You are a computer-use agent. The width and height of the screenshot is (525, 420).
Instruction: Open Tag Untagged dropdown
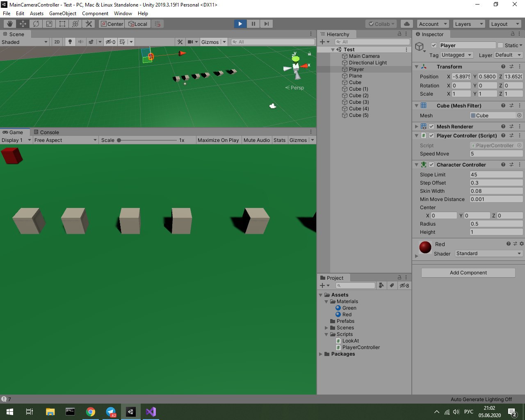(x=457, y=55)
